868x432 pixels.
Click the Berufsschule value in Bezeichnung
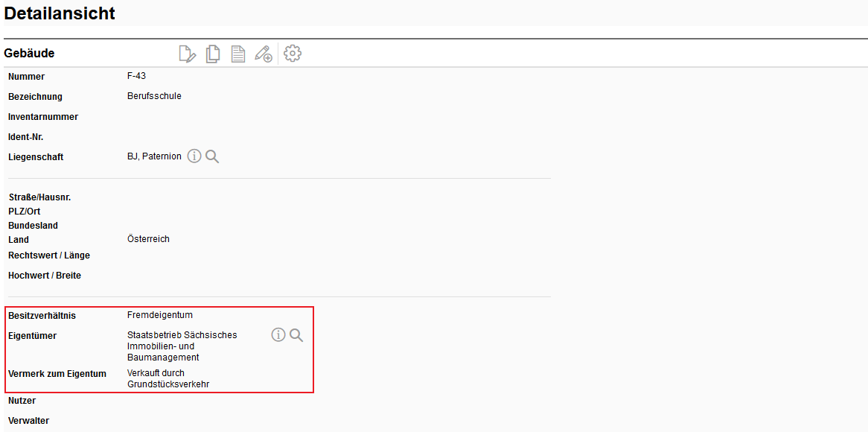[x=154, y=96]
